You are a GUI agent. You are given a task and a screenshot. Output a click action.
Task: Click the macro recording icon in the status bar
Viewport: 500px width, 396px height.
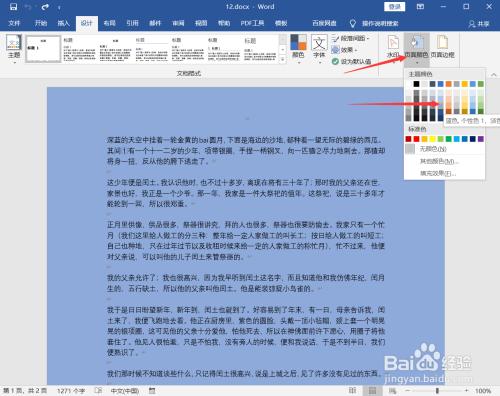coord(152,390)
